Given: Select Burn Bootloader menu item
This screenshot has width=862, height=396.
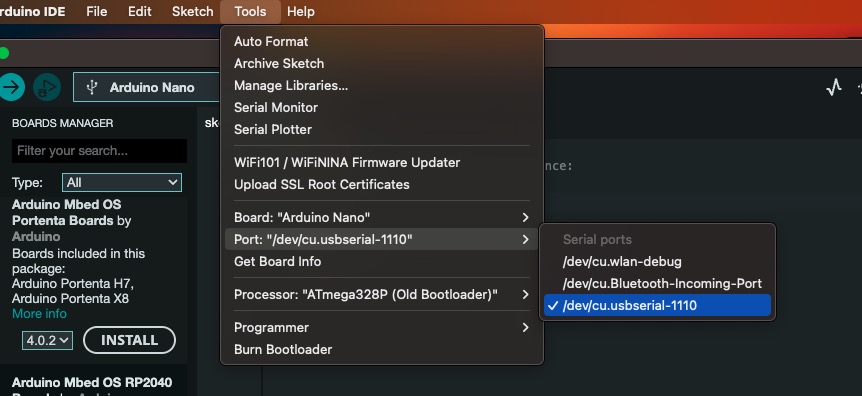Looking at the screenshot, I should 382,349.
